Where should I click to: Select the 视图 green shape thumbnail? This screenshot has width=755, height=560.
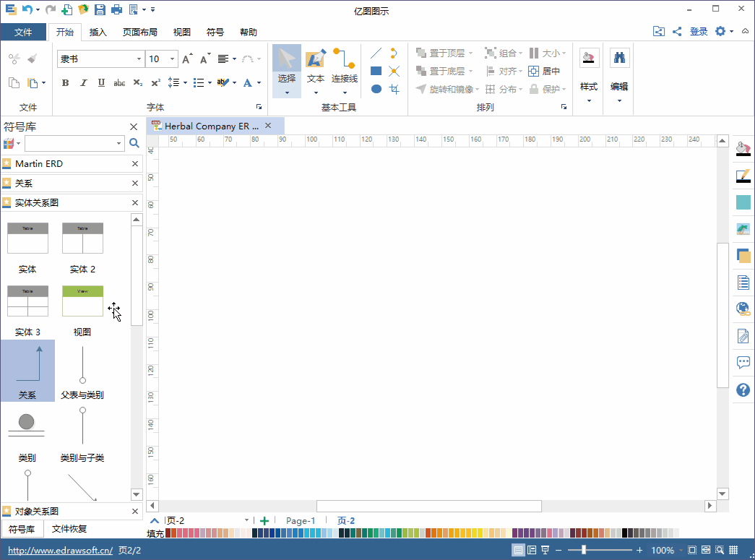[83, 301]
